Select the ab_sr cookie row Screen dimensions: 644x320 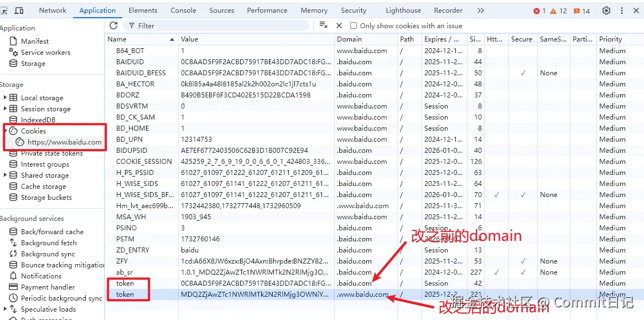tap(374, 272)
